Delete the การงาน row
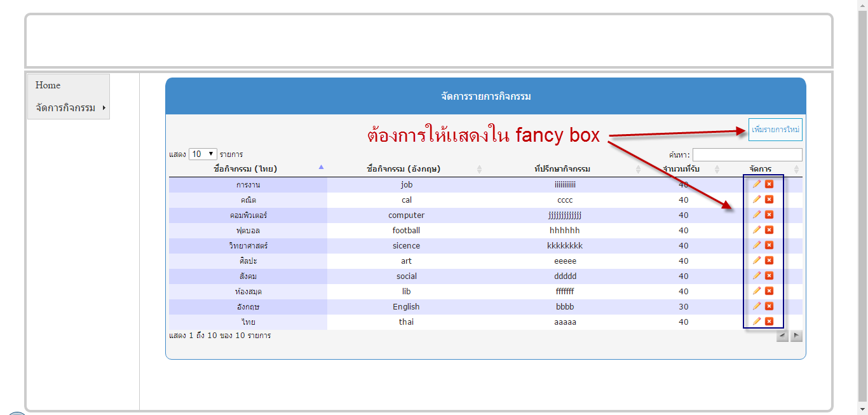The height and width of the screenshot is (415, 868). point(769,184)
